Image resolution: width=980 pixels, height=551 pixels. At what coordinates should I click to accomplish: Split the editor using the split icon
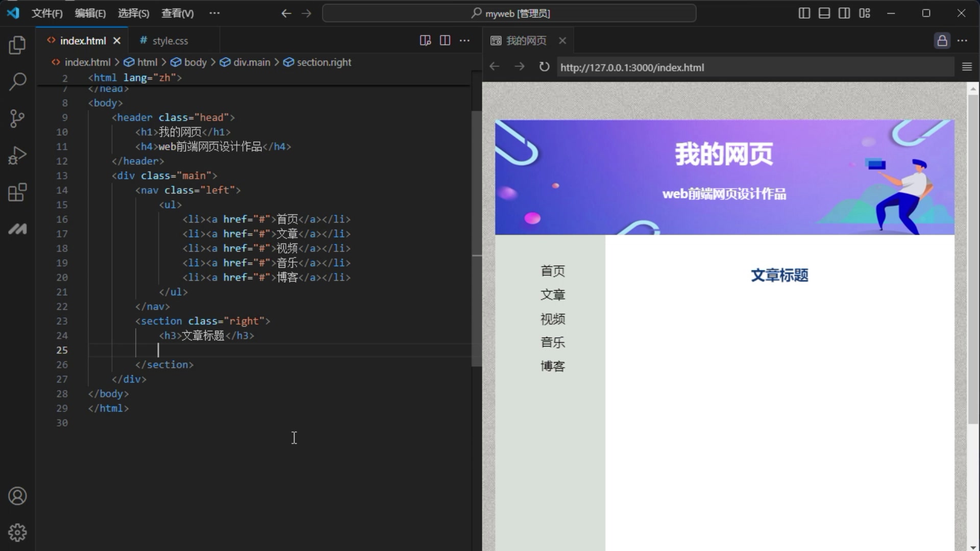[445, 40]
